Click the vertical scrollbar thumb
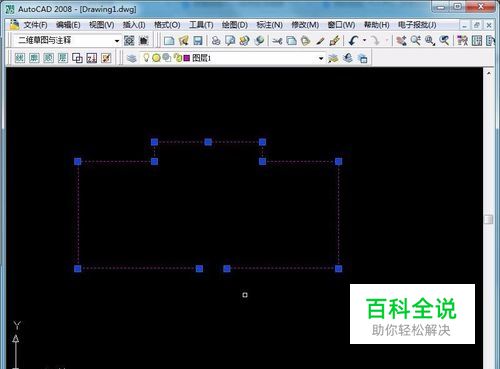This screenshot has height=369, width=500. (489, 219)
